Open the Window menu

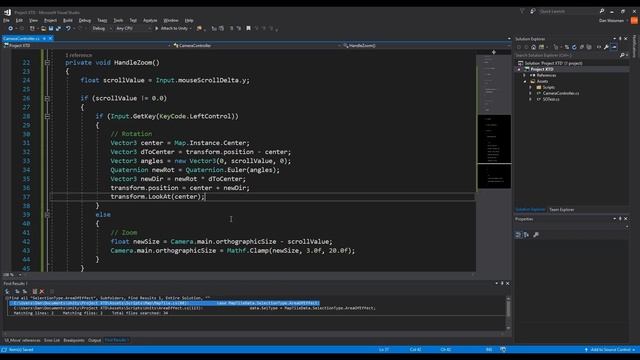(171, 20)
